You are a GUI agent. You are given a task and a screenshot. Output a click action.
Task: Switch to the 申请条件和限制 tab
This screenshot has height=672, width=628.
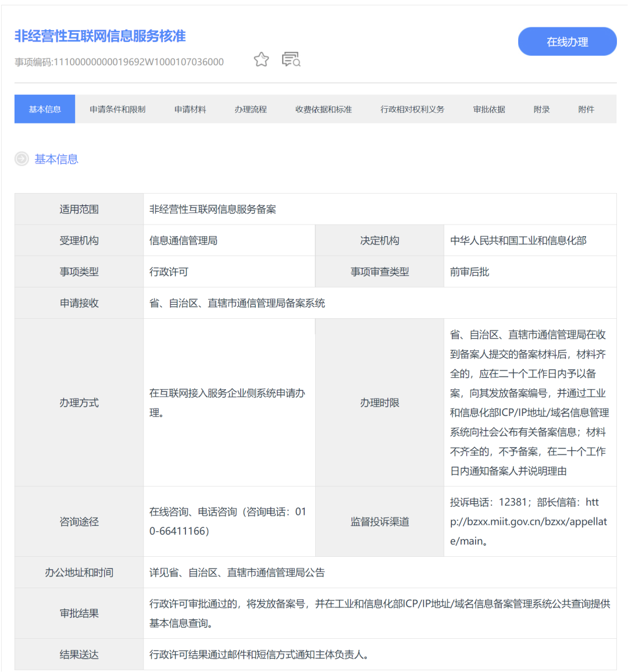pyautogui.click(x=117, y=109)
